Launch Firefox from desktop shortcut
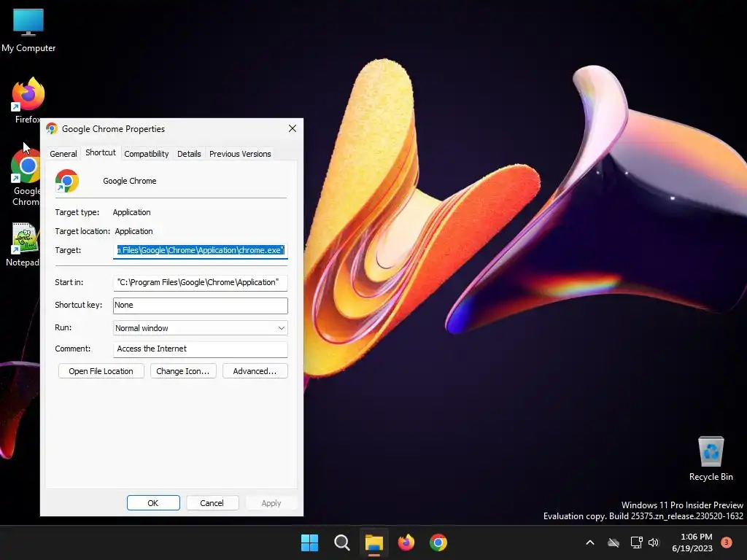This screenshot has height=560, width=747. pyautogui.click(x=28, y=100)
